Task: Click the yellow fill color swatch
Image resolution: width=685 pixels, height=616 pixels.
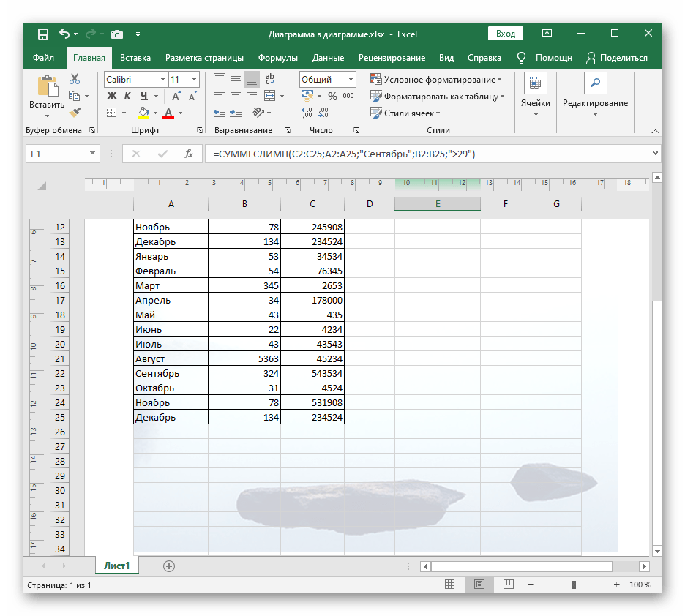Action: pos(143,113)
